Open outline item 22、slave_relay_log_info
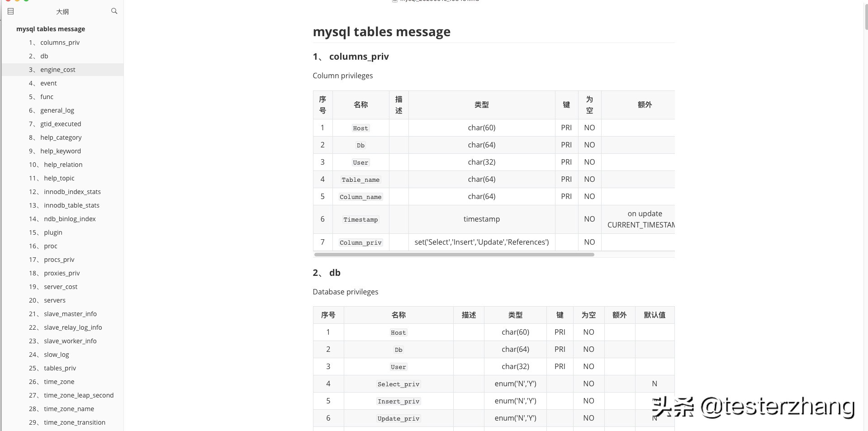868x431 pixels. point(66,327)
